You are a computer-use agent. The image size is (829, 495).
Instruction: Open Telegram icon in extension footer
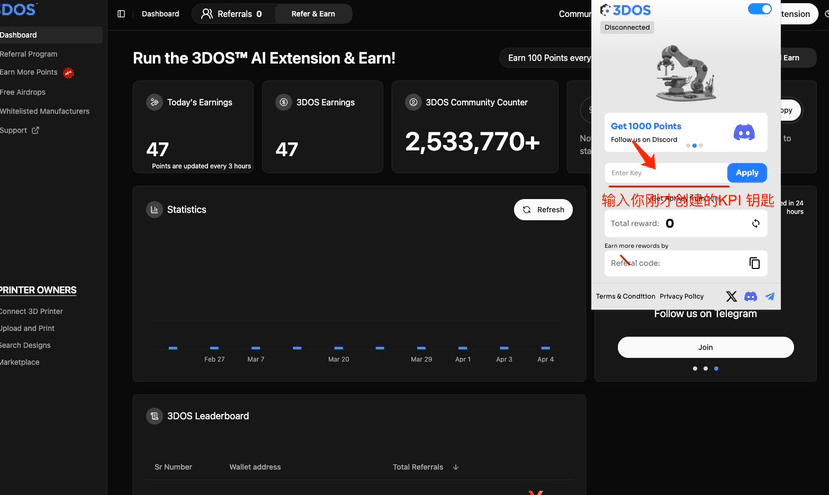pyautogui.click(x=770, y=296)
